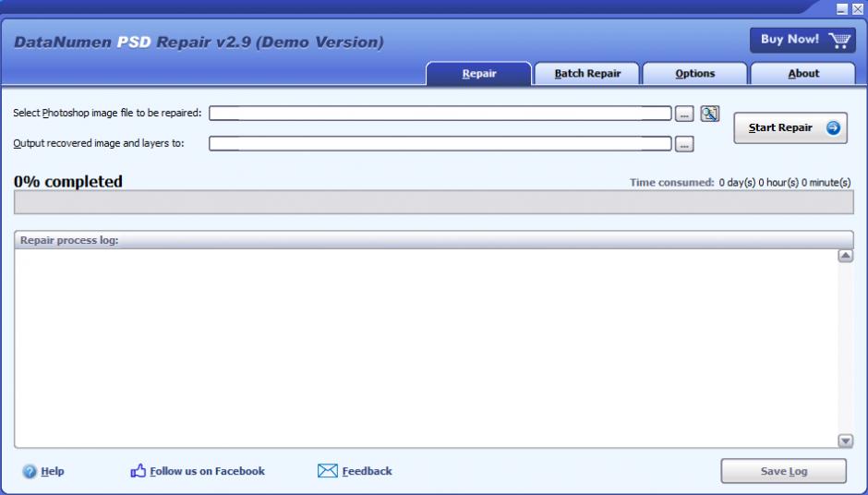The height and width of the screenshot is (495, 868).
Task: Close the DataNumen PSD Repair window
Action: pyautogui.click(x=857, y=9)
